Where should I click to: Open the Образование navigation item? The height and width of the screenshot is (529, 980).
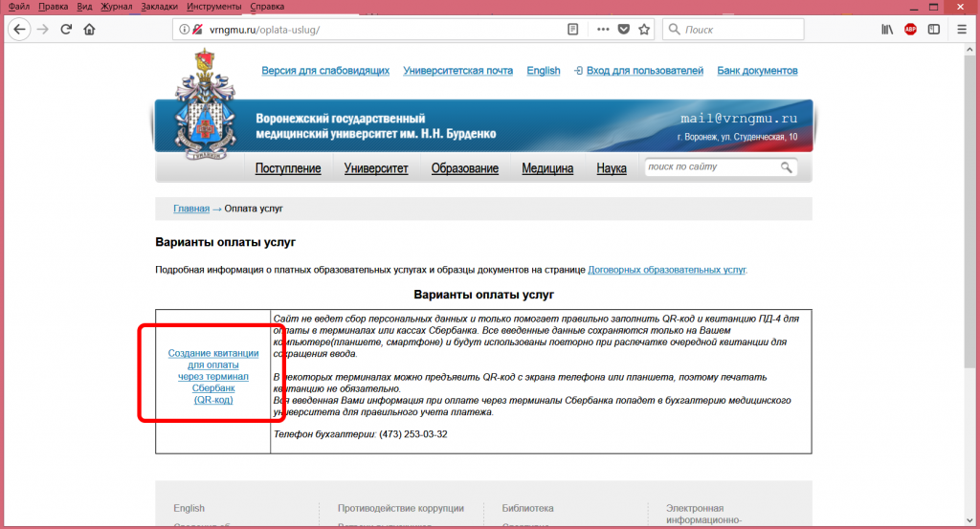click(465, 168)
